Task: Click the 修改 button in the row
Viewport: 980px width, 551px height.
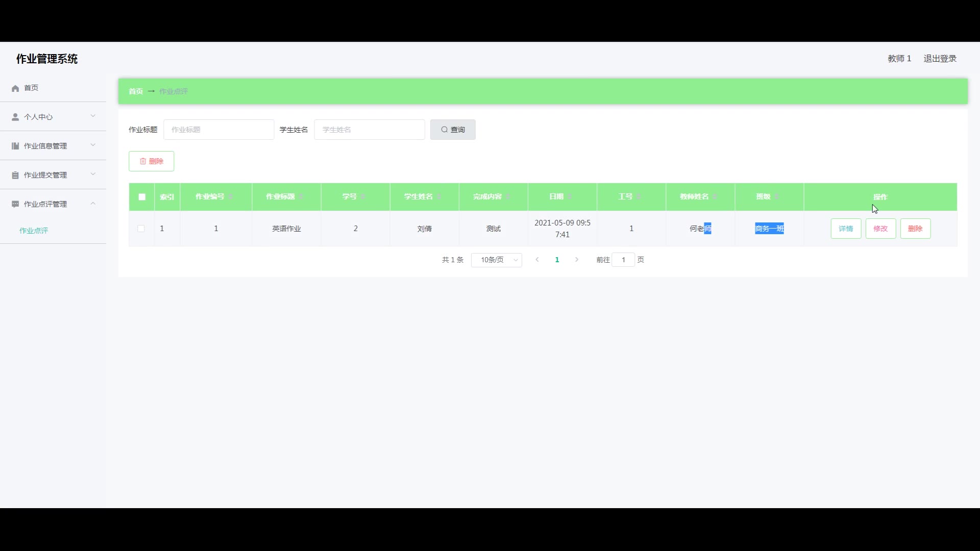Action: pos(880,229)
